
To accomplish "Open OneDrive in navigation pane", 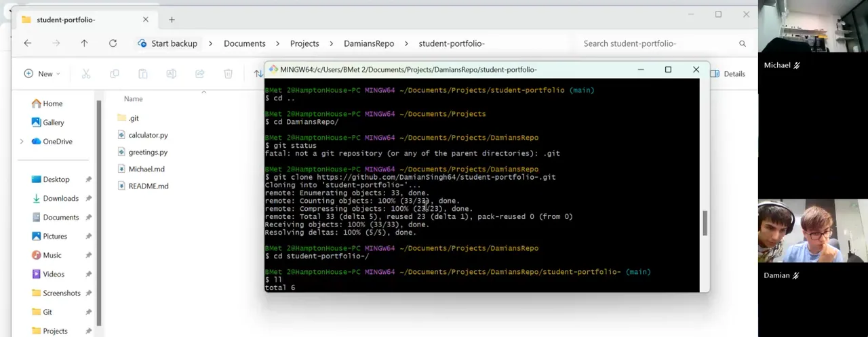I will (x=52, y=142).
